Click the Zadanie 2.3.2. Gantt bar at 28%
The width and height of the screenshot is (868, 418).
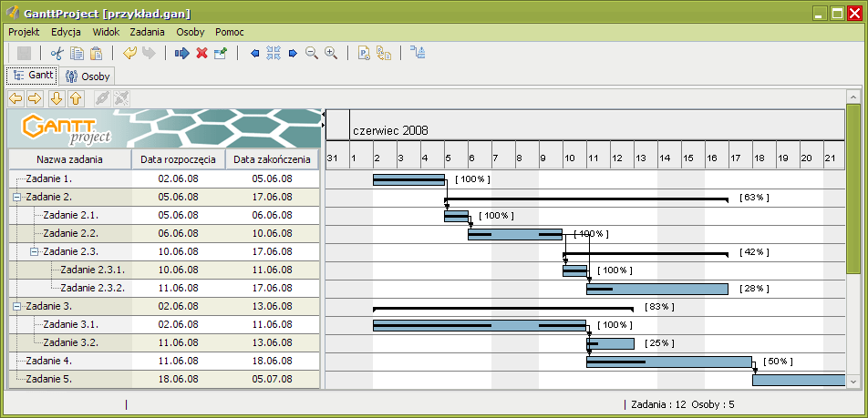[x=657, y=289]
